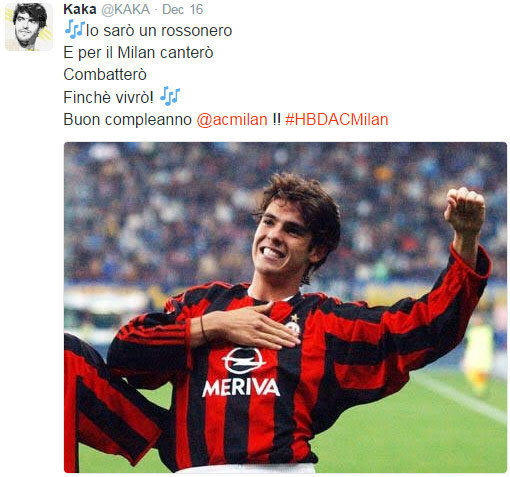Open the @KAKA handle link
Viewport: 510px width, 477px height.
coord(125,9)
